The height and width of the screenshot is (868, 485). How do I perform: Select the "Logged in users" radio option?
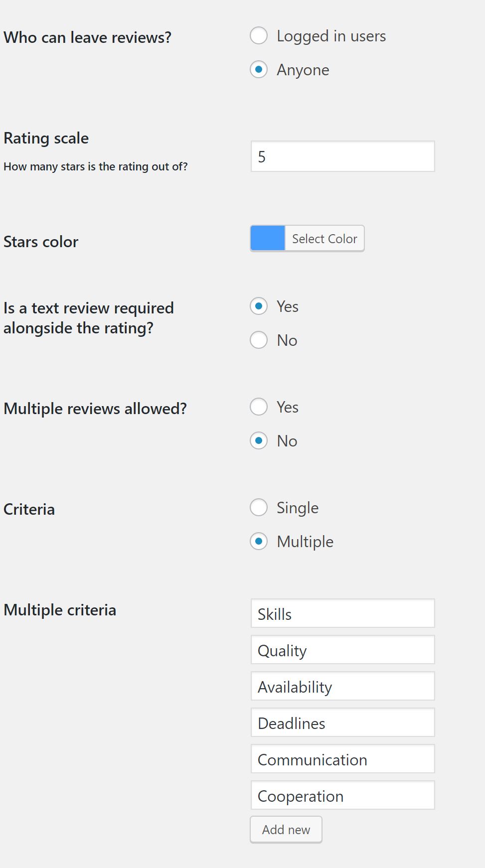click(x=259, y=36)
